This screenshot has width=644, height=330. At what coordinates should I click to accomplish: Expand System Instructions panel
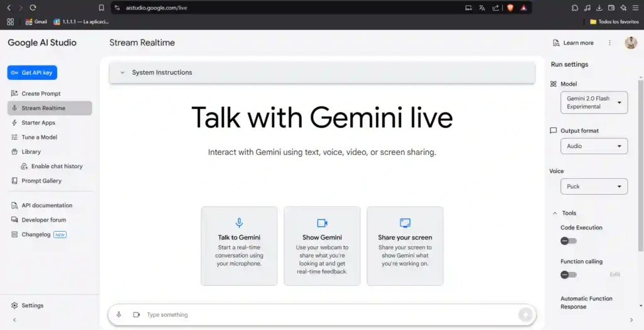322,72
